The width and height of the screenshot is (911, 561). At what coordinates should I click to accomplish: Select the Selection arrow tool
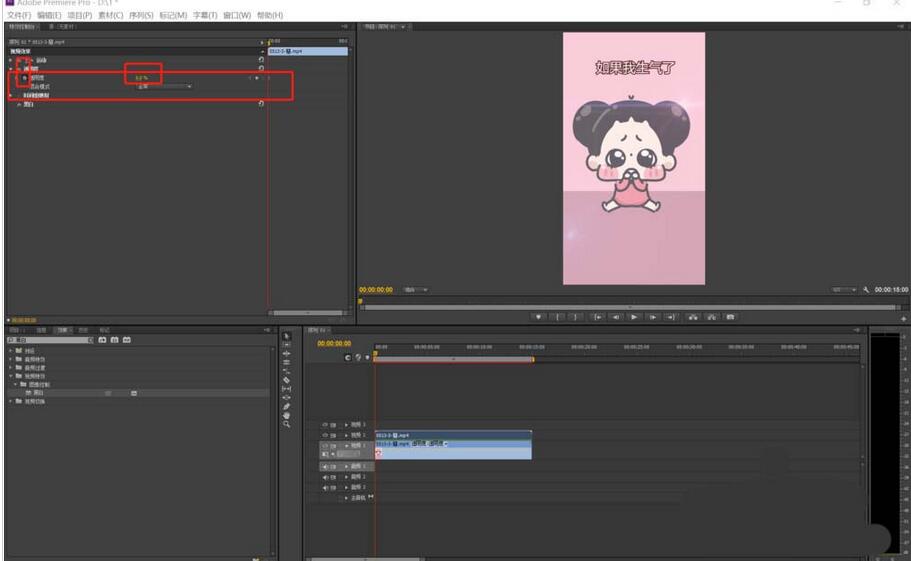pyautogui.click(x=287, y=335)
